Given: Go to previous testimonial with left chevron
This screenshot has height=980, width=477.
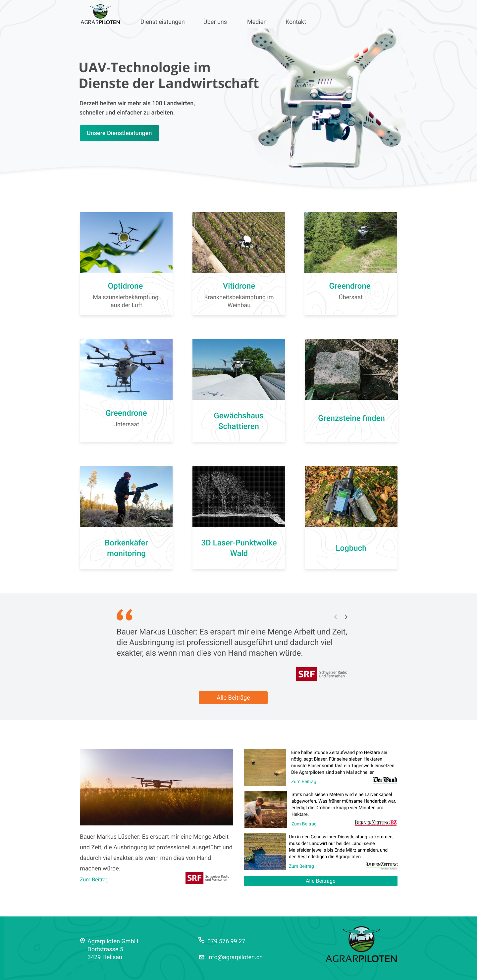Looking at the screenshot, I should coord(335,617).
